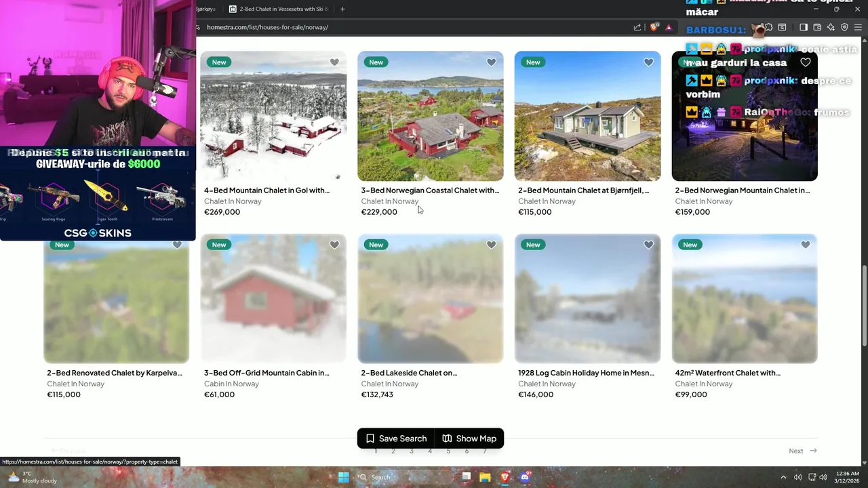868x488 pixels.
Task: Go to results page 6
Action: [467, 451]
